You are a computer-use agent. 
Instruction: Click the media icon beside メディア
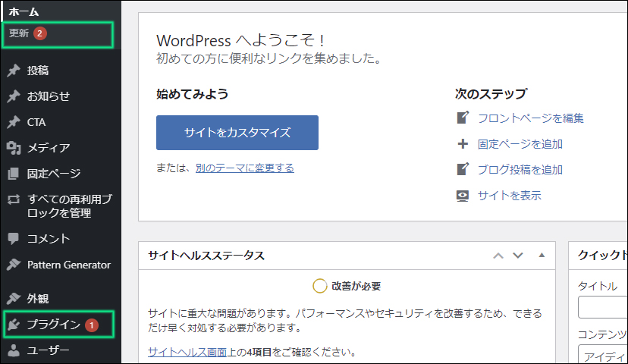tap(13, 148)
